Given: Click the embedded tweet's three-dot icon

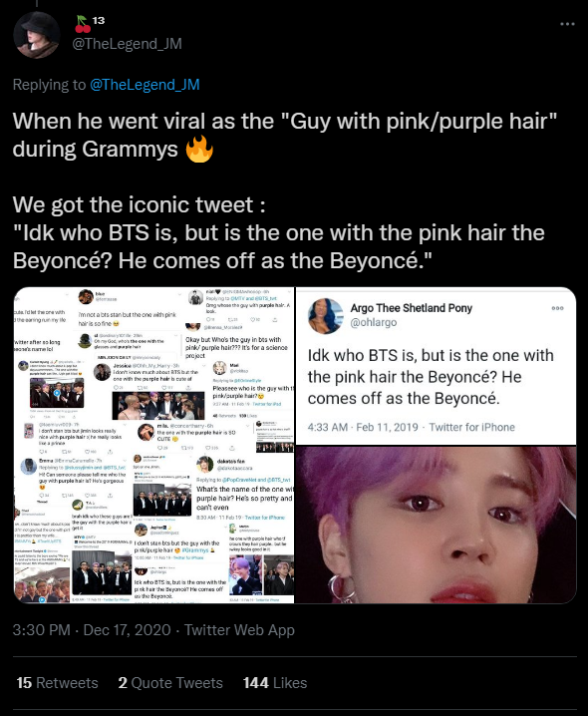Looking at the screenshot, I should point(557,308).
